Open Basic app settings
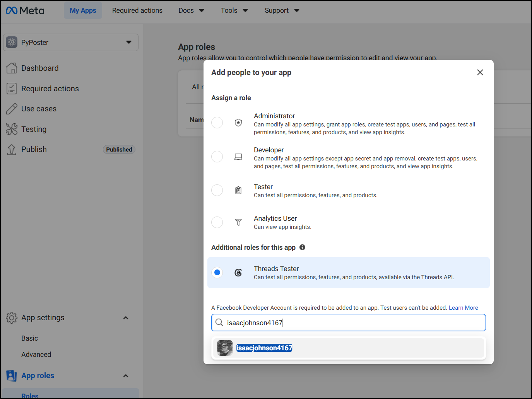532x399 pixels. click(30, 338)
